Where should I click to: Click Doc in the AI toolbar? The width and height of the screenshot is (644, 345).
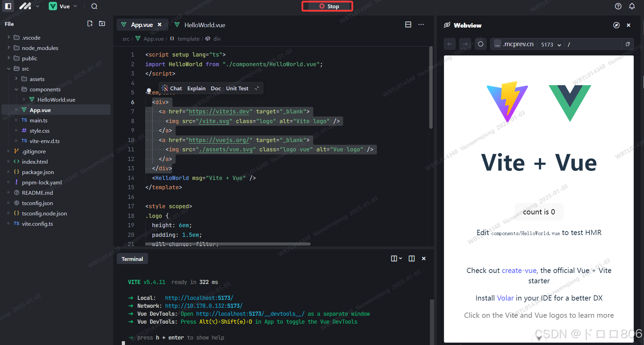(216, 88)
